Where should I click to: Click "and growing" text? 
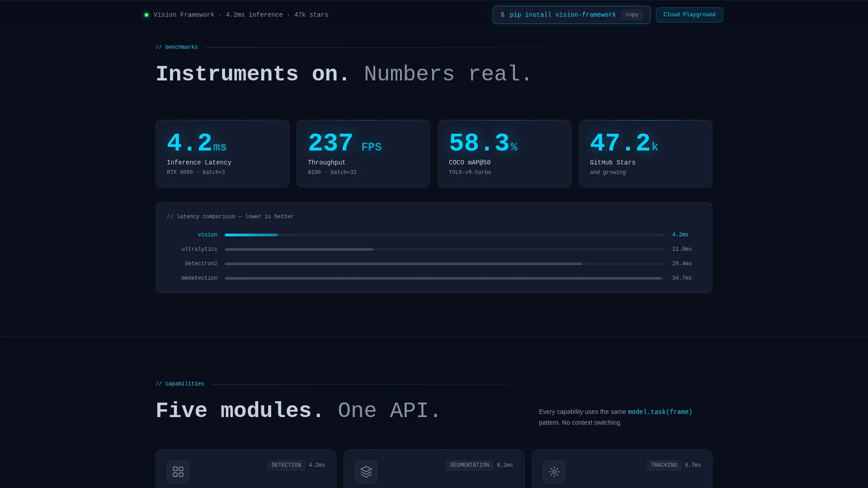point(608,173)
